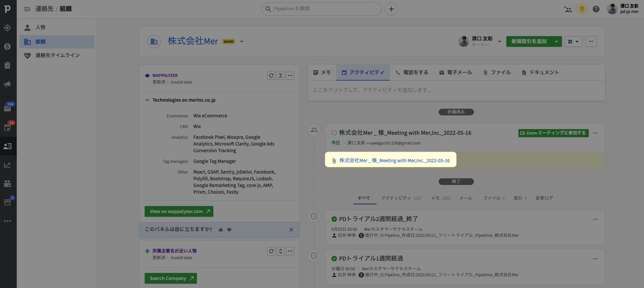
Task: Open the arrow beside 新規取引を追加
Action: coord(557,41)
